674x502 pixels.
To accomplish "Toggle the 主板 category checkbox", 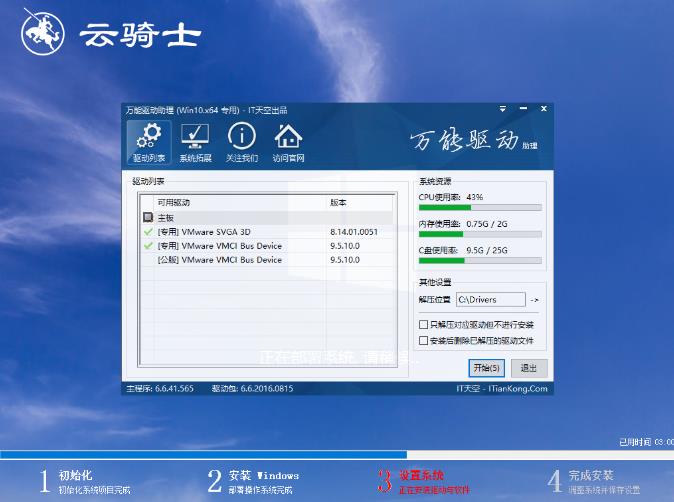I will [148, 217].
